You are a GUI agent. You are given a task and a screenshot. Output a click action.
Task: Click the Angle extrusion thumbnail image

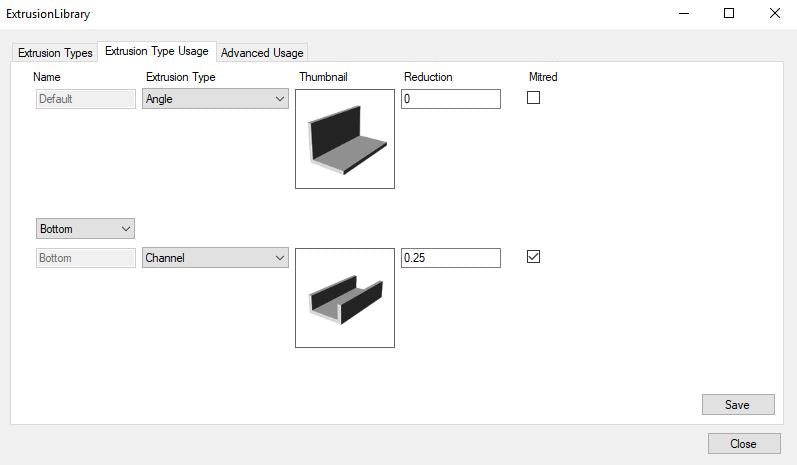[345, 139]
